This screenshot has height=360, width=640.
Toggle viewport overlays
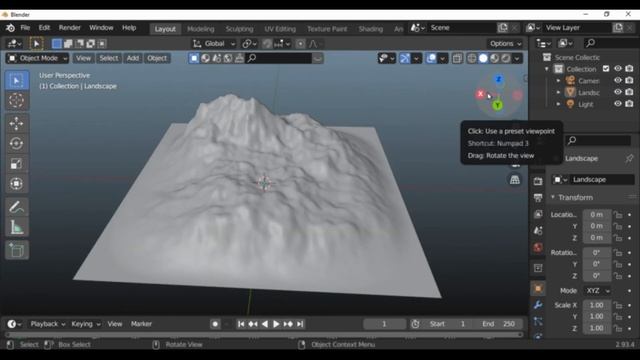pyautogui.click(x=431, y=58)
